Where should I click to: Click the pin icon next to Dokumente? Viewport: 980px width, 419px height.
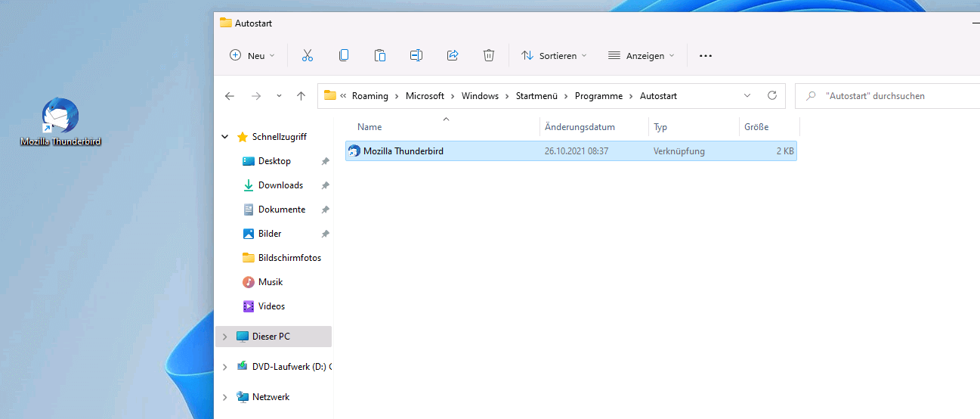click(x=325, y=209)
